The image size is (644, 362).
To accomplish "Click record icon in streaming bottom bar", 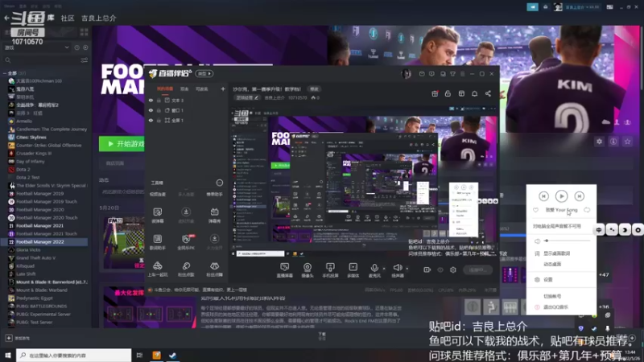I will [427, 269].
